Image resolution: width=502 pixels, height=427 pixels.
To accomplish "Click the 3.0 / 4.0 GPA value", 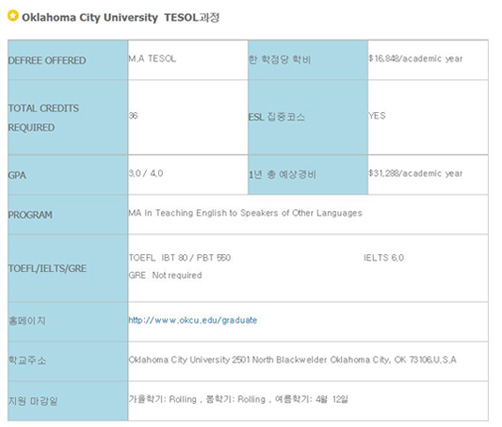I will tap(146, 173).
